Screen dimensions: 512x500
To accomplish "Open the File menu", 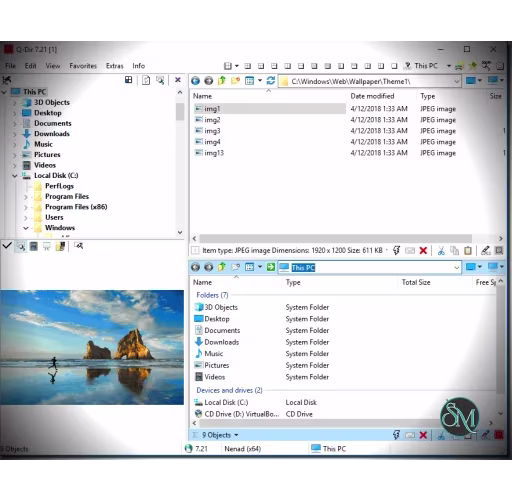I will click(10, 66).
